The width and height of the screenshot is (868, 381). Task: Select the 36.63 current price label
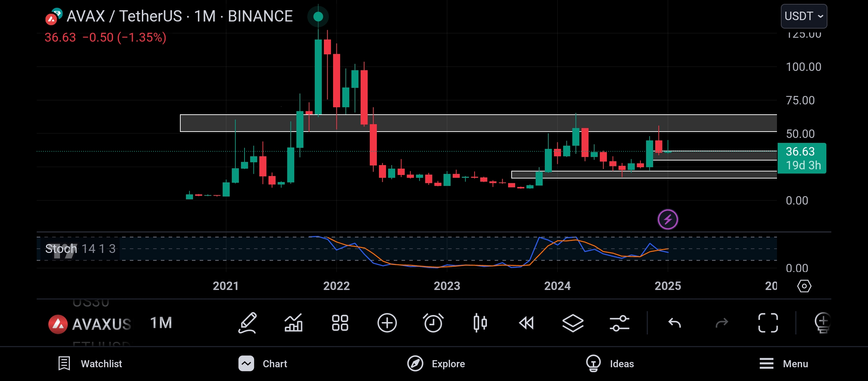click(x=802, y=158)
